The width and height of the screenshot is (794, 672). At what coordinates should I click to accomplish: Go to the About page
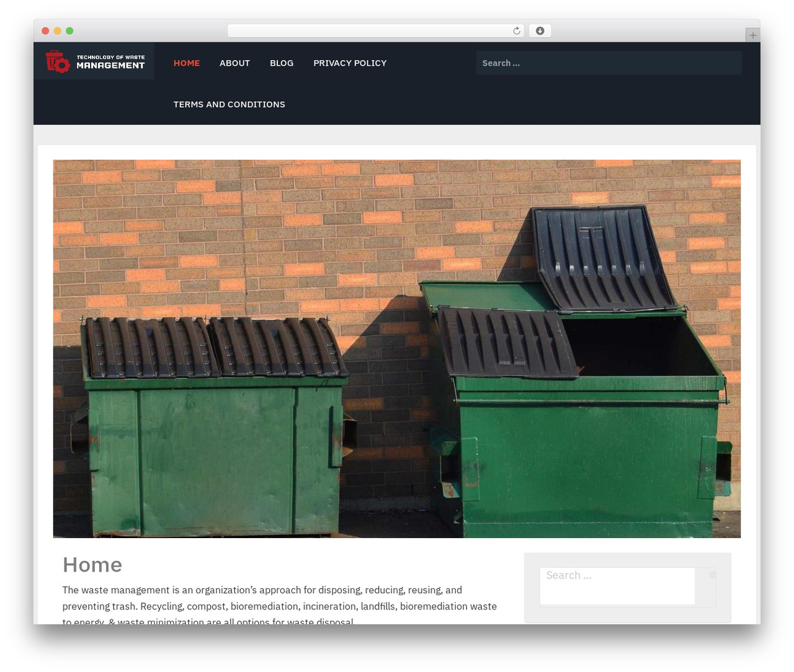234,63
